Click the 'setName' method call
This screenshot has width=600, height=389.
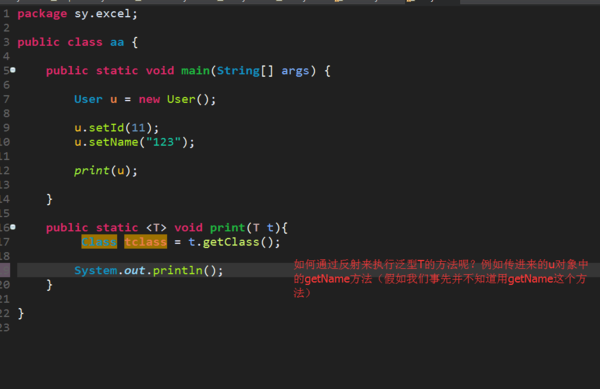point(114,142)
